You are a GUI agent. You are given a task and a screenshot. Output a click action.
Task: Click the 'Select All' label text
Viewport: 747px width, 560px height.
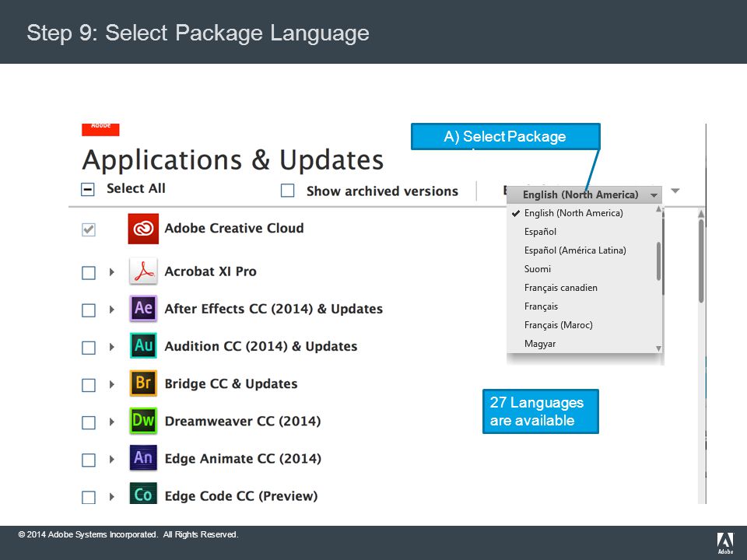point(135,188)
